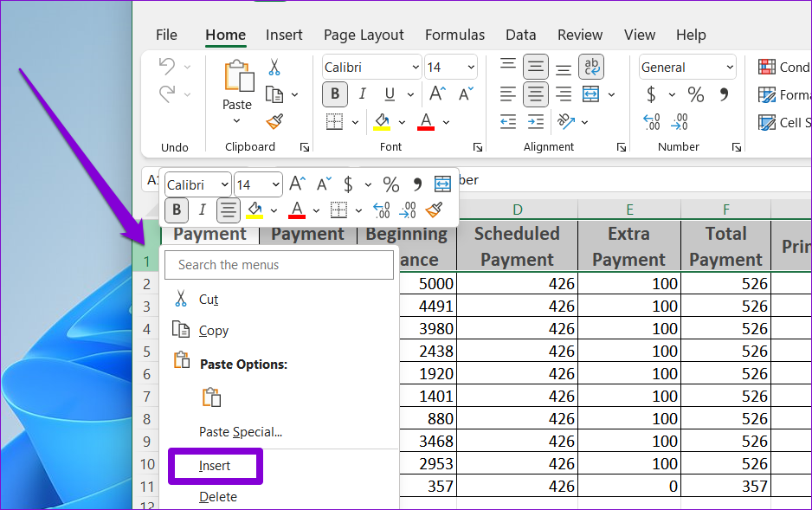The width and height of the screenshot is (812, 510).
Task: Open ribbon font size 14 dropdown
Action: [x=472, y=68]
